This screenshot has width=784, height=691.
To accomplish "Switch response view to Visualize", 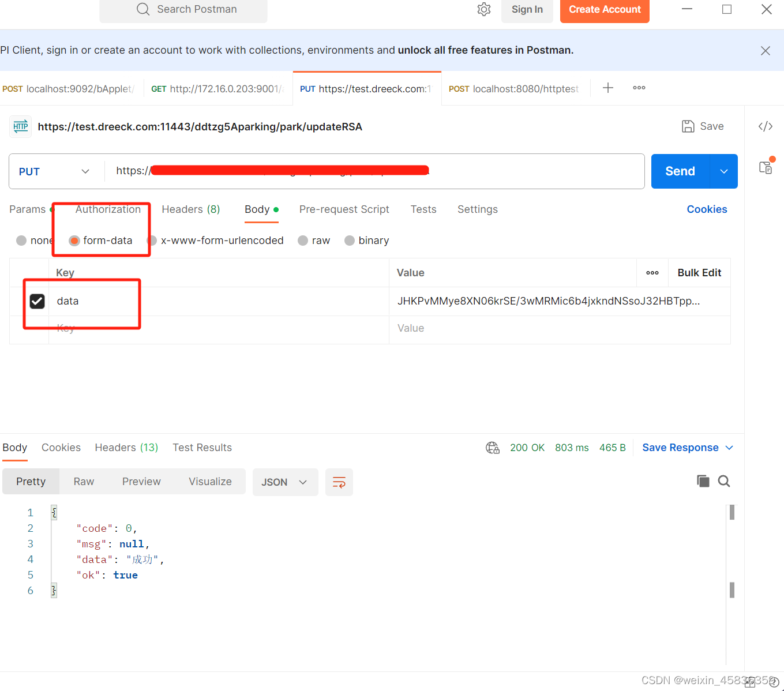I will tap(210, 482).
